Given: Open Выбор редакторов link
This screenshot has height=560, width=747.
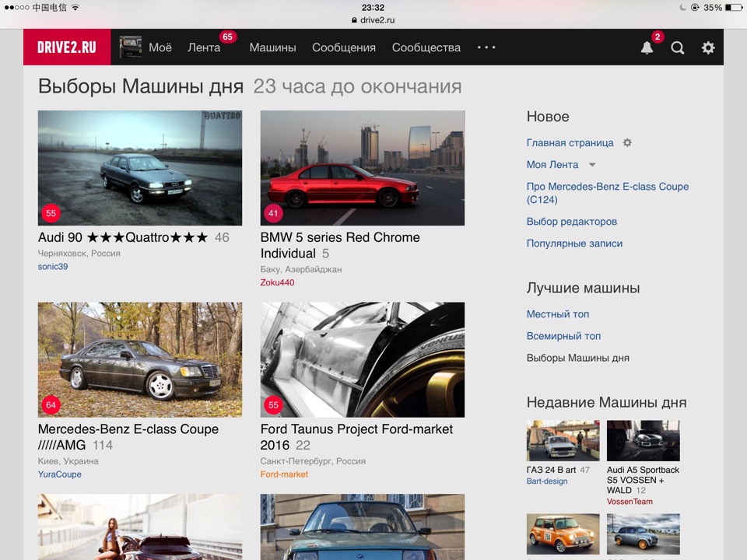Looking at the screenshot, I should (572, 222).
